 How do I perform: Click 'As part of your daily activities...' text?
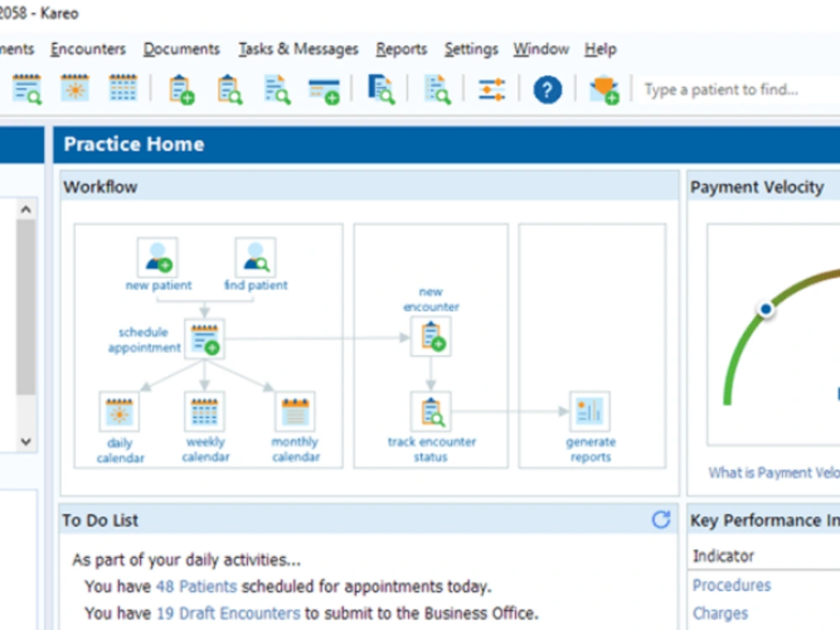[x=186, y=559]
